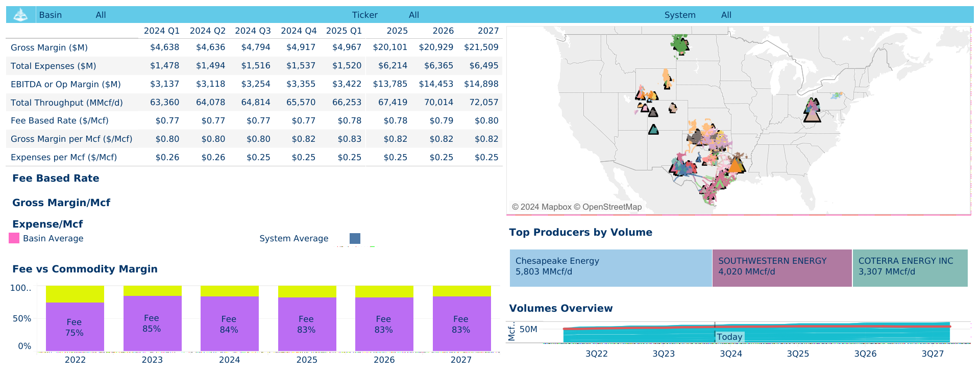
Task: Click the $13,785 EBITDA value
Action: (390, 84)
